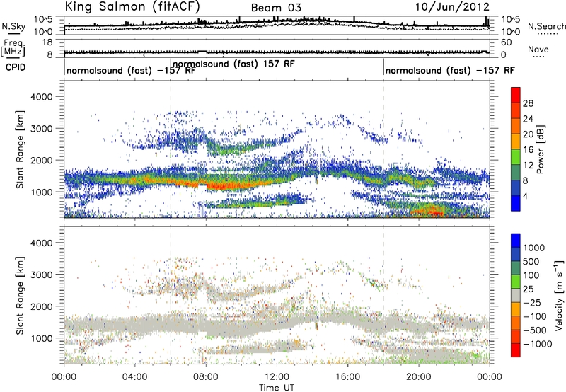This screenshot has height=392, width=566.
Task: Click the 'CPID' row label
Action: point(16,67)
